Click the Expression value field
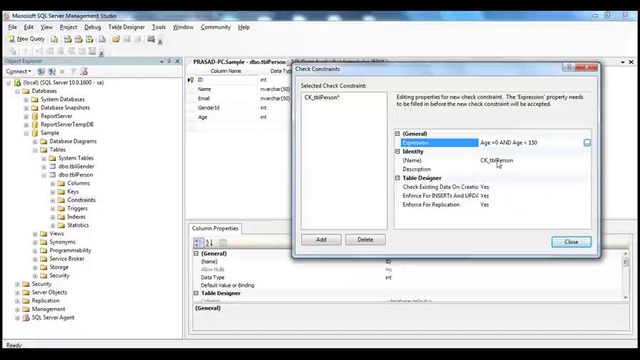Image resolution: width=640 pixels, height=360 pixels. (531, 142)
